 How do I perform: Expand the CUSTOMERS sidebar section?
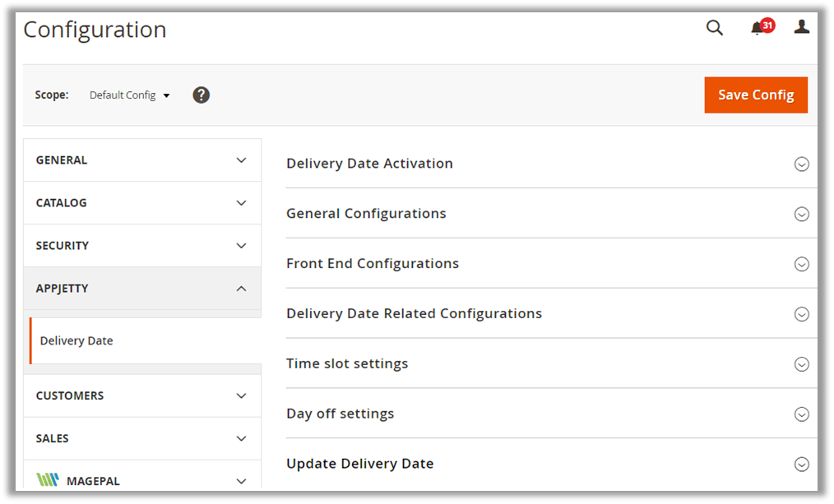pyautogui.click(x=142, y=396)
